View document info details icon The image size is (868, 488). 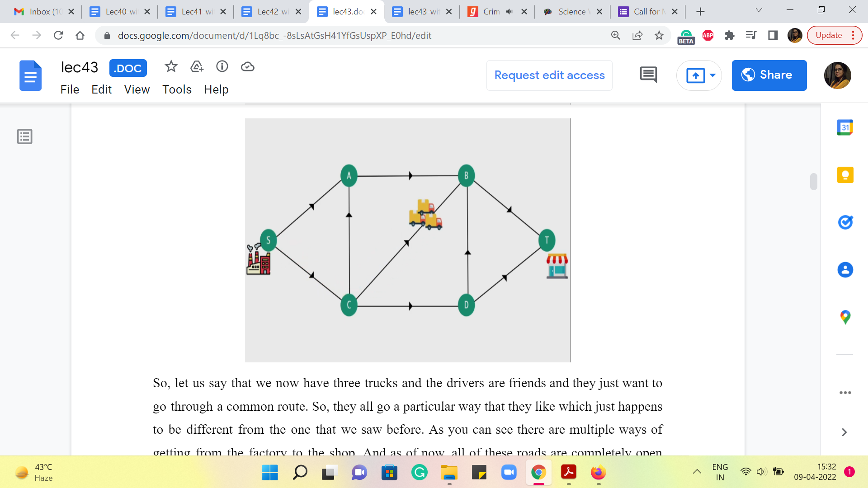[222, 67]
